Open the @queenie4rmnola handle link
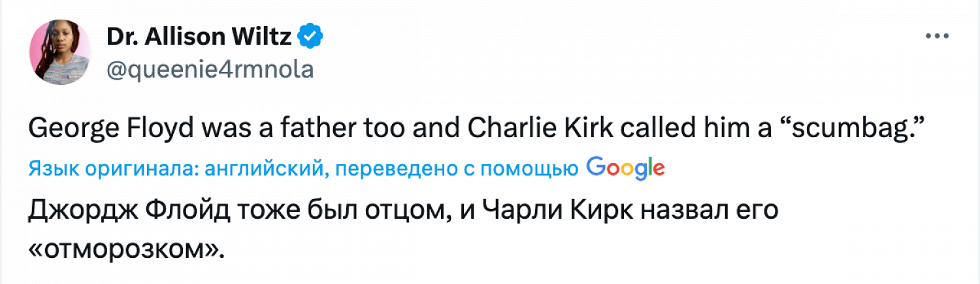The height and width of the screenshot is (284, 980). tap(209, 70)
